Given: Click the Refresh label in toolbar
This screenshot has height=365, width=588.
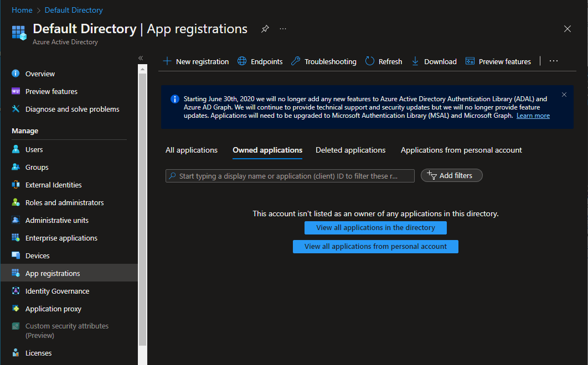Looking at the screenshot, I should [390, 61].
